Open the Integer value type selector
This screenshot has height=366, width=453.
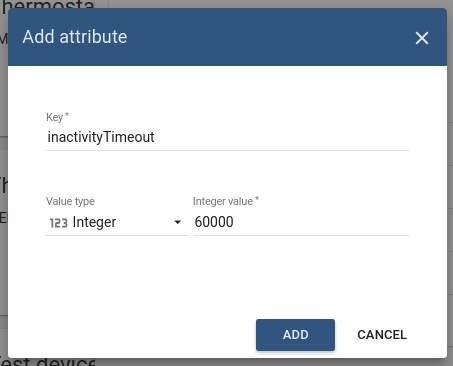(117, 222)
